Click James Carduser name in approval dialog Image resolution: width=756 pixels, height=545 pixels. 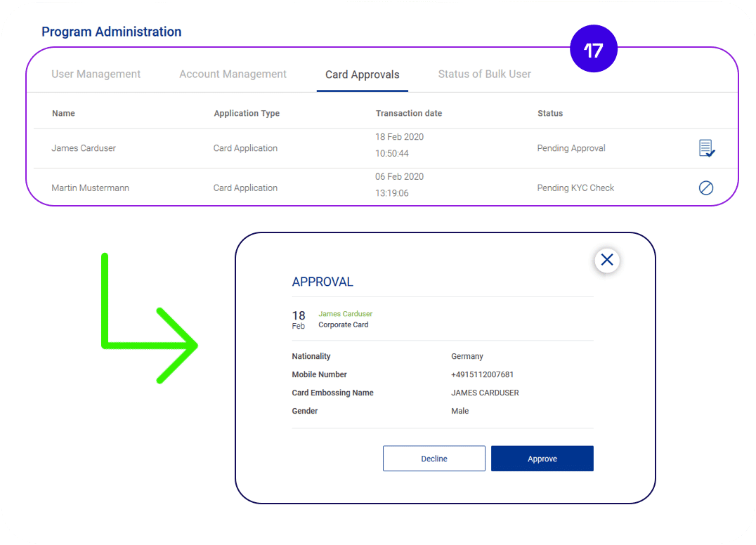click(x=345, y=314)
